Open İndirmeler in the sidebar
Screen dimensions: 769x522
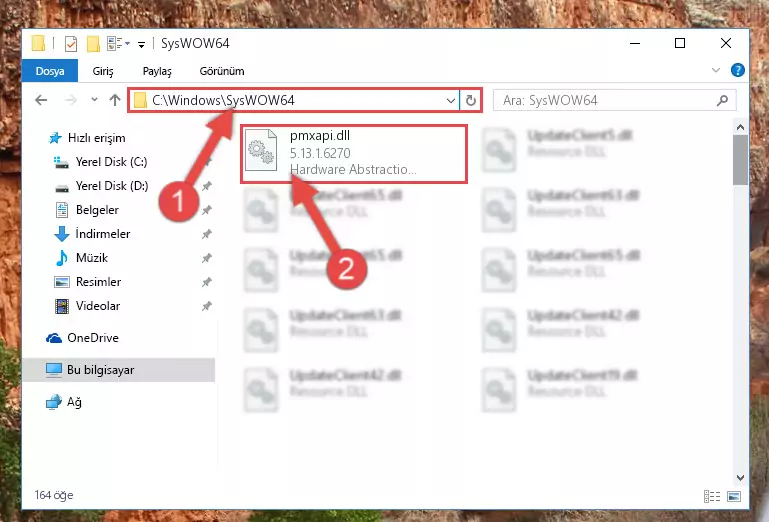(x=92, y=234)
